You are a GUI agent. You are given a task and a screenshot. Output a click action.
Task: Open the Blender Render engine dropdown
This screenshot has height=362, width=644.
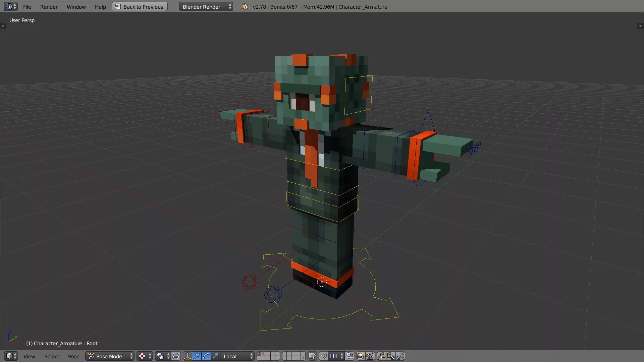click(x=206, y=7)
